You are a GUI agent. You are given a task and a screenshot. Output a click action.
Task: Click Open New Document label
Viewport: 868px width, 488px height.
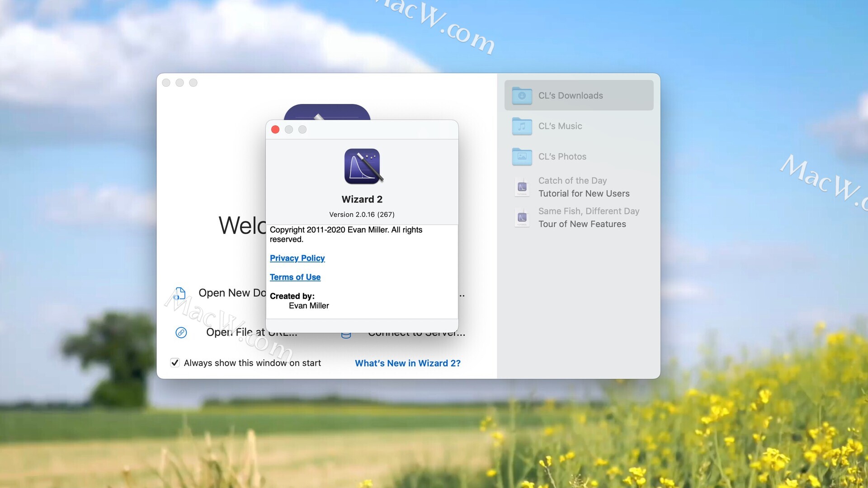coord(232,293)
